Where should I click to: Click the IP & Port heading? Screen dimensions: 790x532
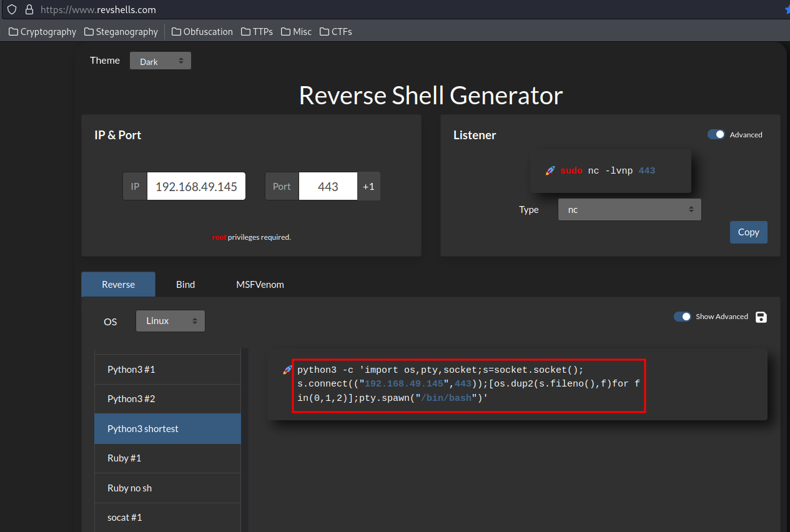(x=117, y=135)
